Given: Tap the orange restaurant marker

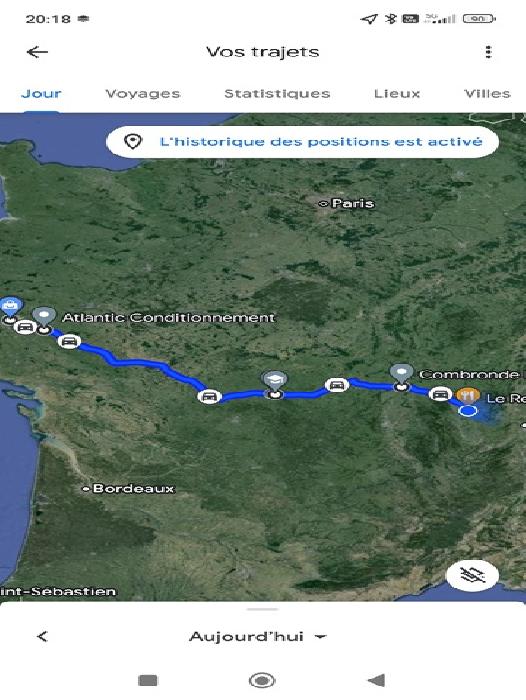Looking at the screenshot, I should click(x=468, y=395).
